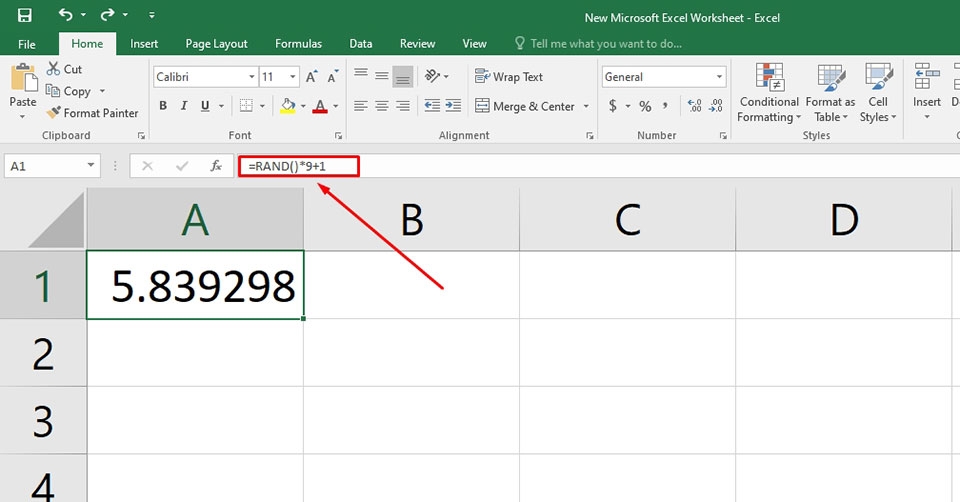The image size is (960, 502).
Task: Click the Borders icon
Action: tap(246, 106)
